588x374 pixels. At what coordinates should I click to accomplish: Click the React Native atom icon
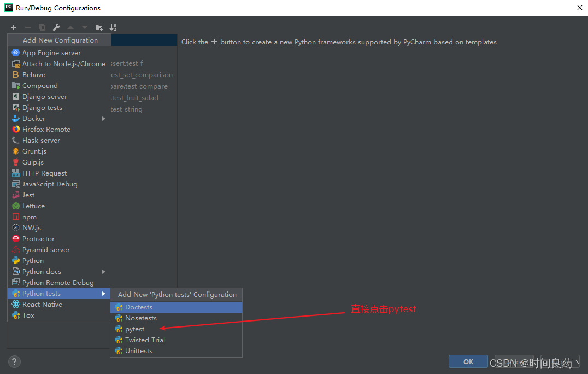pyautogui.click(x=16, y=304)
